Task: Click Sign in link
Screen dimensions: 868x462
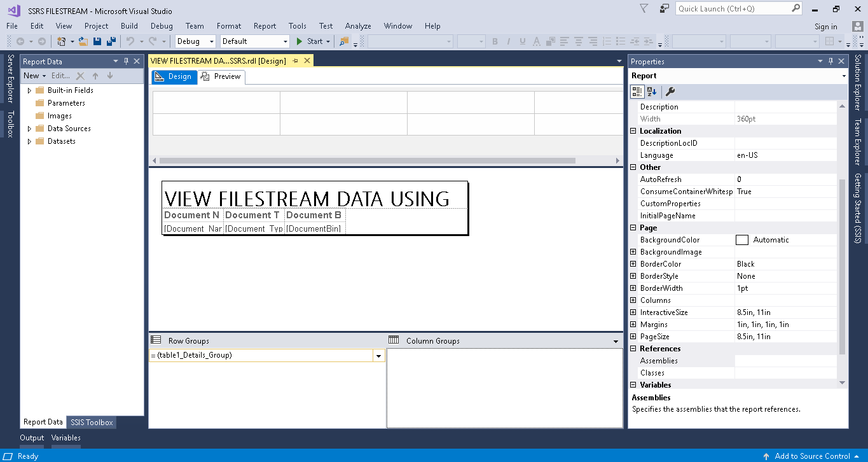Action: (x=825, y=27)
